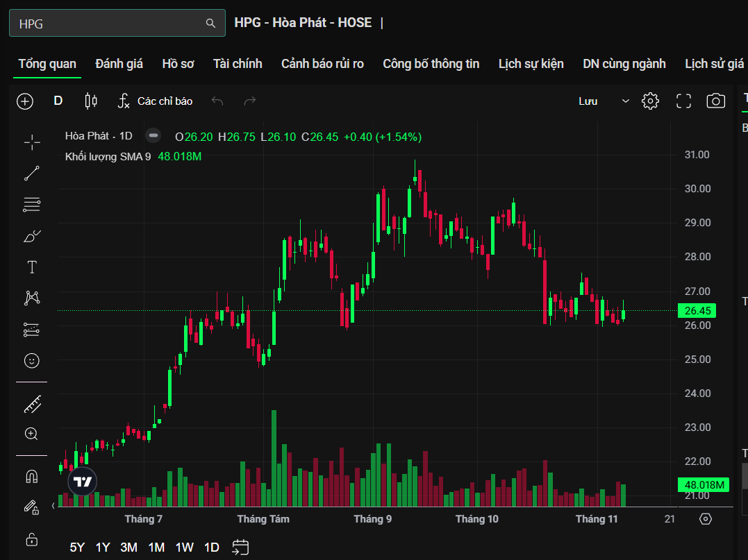Switch to the Tài chính tab

(238, 64)
